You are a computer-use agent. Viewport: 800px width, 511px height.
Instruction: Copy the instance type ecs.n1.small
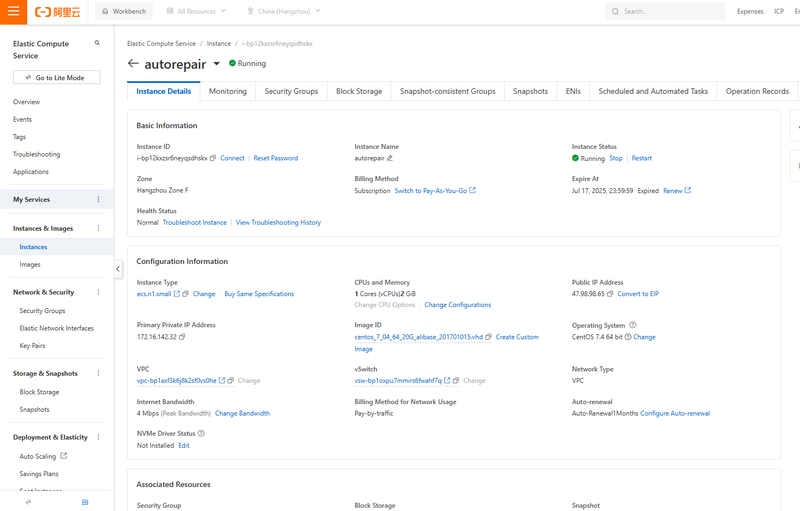click(x=185, y=294)
